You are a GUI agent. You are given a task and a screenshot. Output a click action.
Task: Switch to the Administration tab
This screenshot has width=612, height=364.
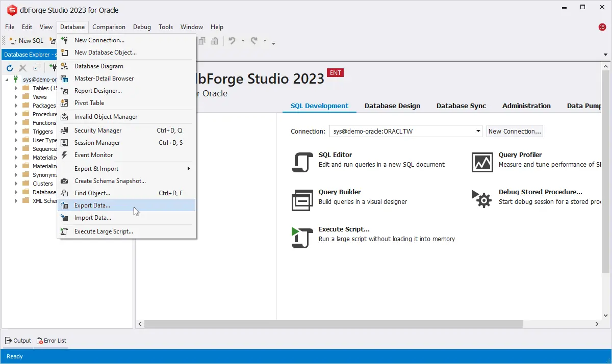tap(526, 106)
